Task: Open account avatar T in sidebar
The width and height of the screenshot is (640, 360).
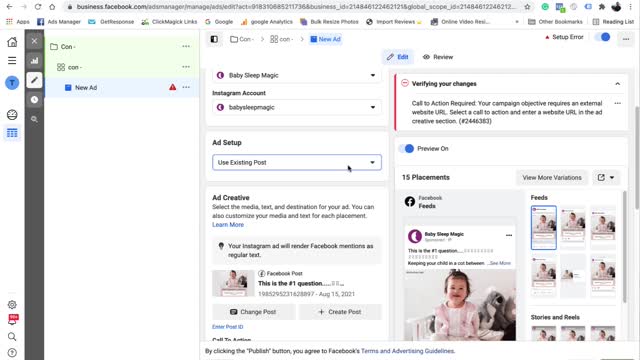Action: tap(12, 83)
